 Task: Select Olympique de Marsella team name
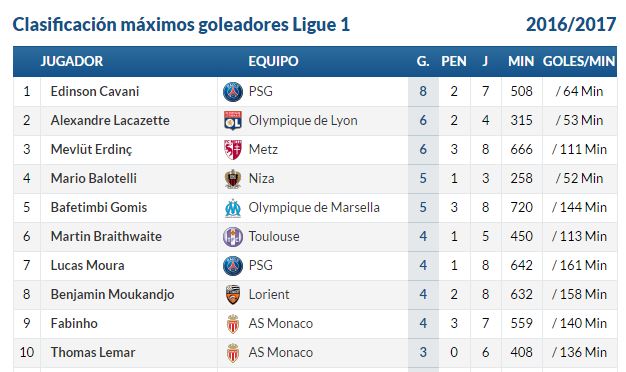[x=314, y=208]
